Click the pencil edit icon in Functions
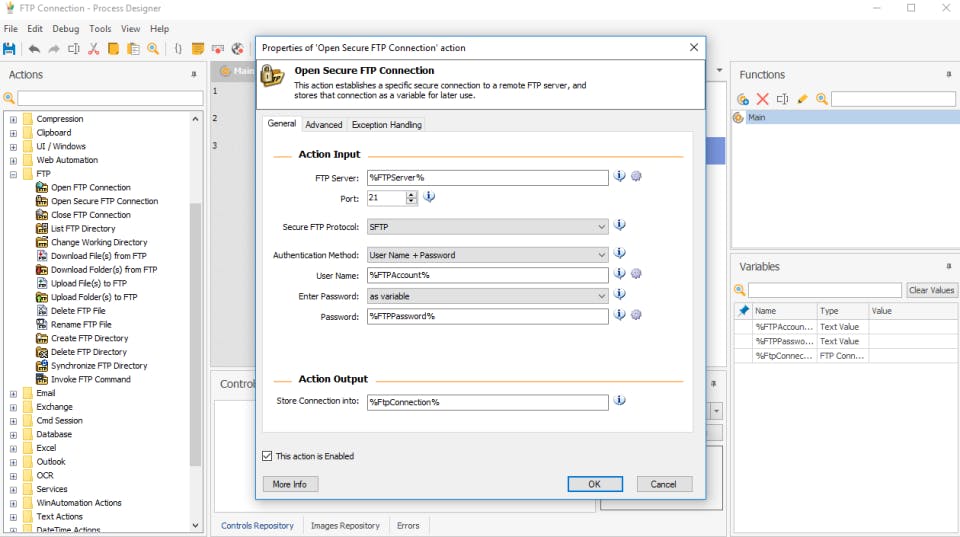Viewport: 960px width, 537px height. tap(802, 99)
